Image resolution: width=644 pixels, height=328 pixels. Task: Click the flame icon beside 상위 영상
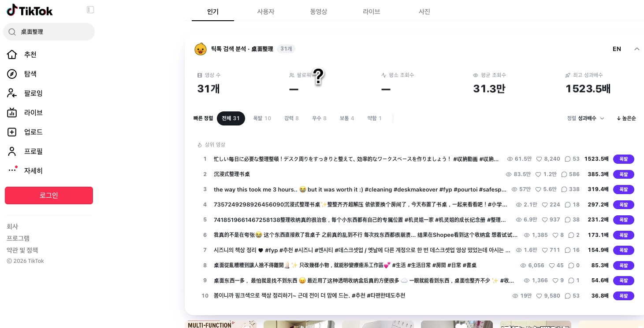pyautogui.click(x=200, y=145)
